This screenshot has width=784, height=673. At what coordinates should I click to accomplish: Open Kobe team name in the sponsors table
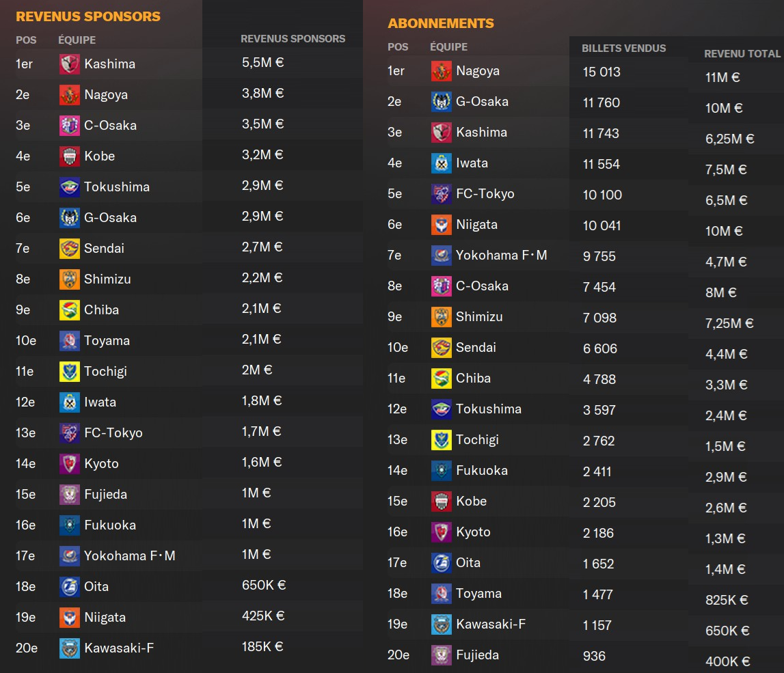pos(100,156)
